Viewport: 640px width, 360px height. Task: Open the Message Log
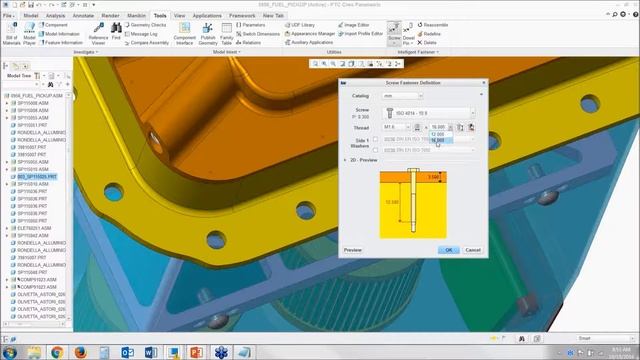[141, 34]
